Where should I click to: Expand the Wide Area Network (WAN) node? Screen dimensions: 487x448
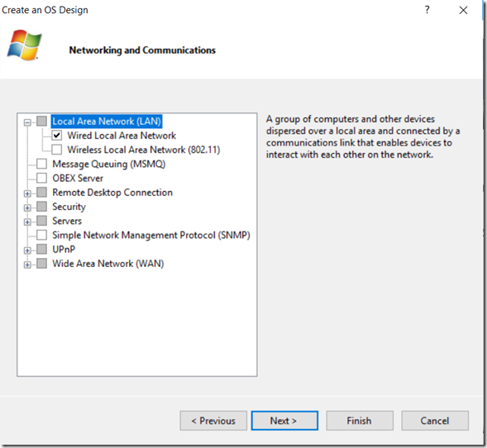pos(27,265)
